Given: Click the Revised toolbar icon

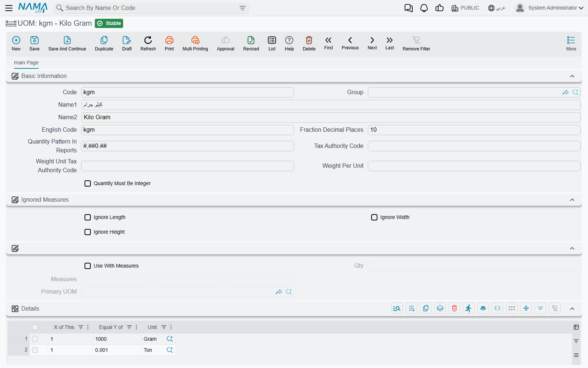Looking at the screenshot, I should coord(251,43).
